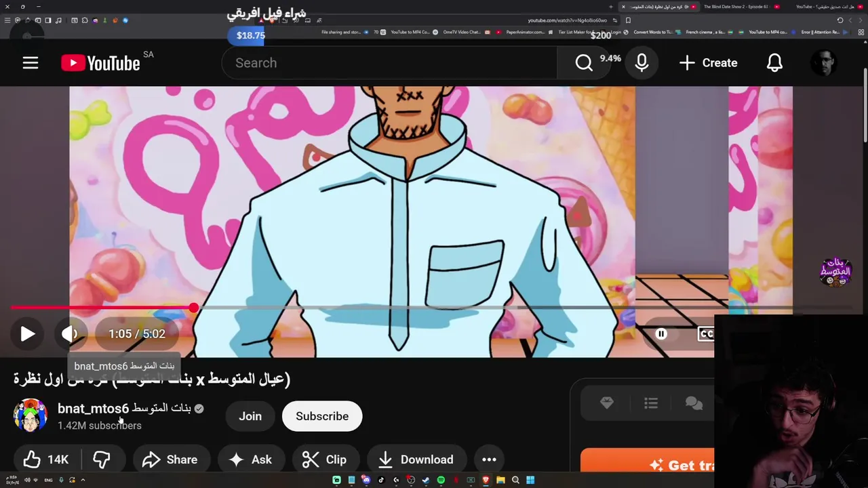Open the PaperAnimator.com bookmark

[526, 32]
